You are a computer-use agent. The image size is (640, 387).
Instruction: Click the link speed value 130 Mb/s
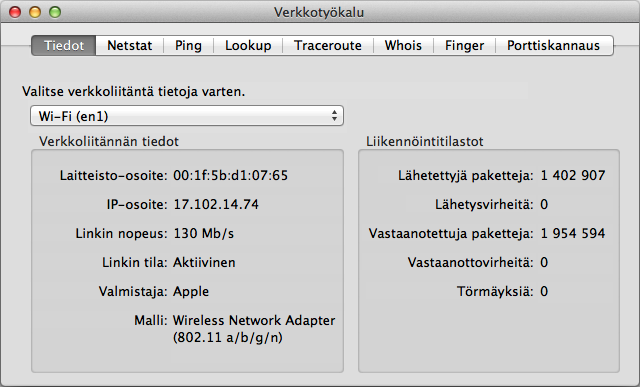[x=204, y=234]
